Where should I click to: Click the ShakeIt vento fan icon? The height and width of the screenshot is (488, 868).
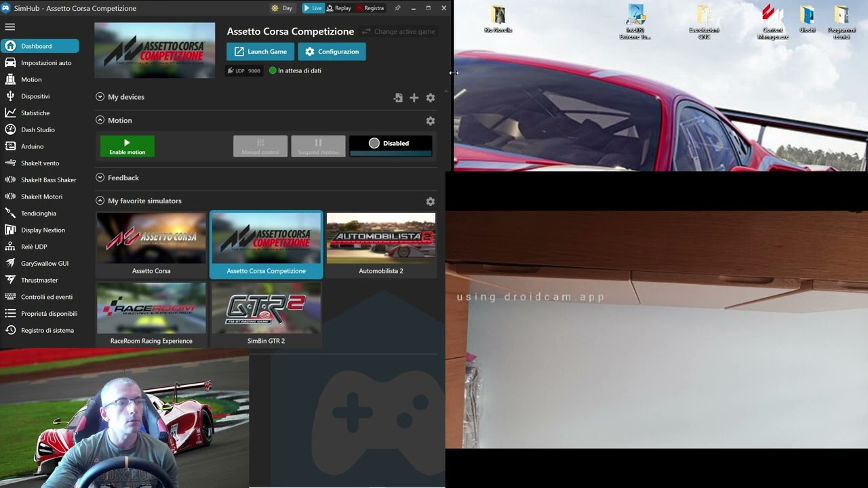[x=10, y=163]
